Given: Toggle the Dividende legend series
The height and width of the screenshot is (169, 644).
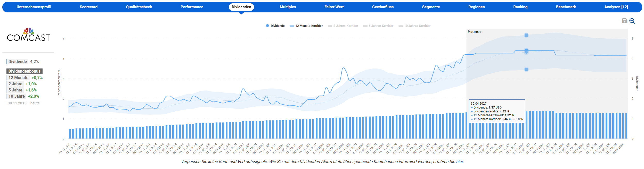Looking at the screenshot, I should (x=275, y=26).
